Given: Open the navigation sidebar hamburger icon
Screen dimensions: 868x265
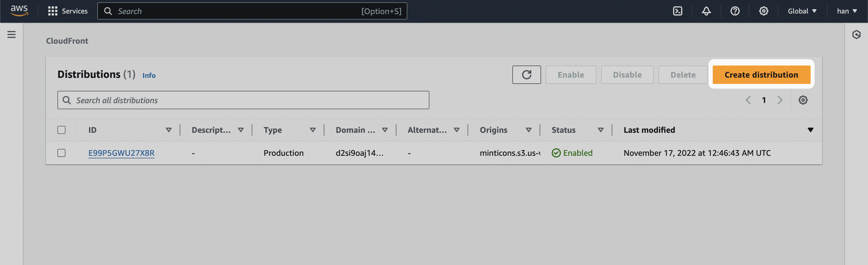Looking at the screenshot, I should tap(11, 34).
